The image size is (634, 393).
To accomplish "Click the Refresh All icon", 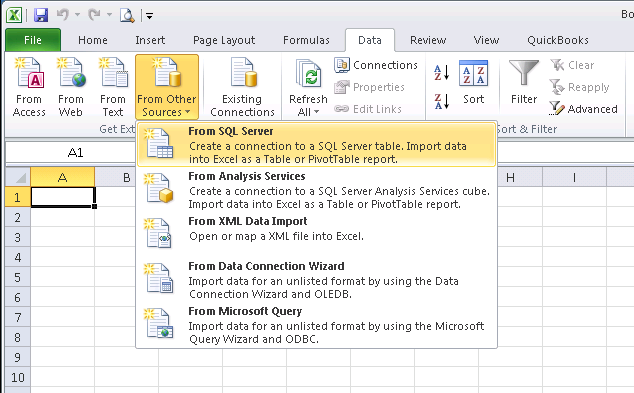I will pos(309,73).
